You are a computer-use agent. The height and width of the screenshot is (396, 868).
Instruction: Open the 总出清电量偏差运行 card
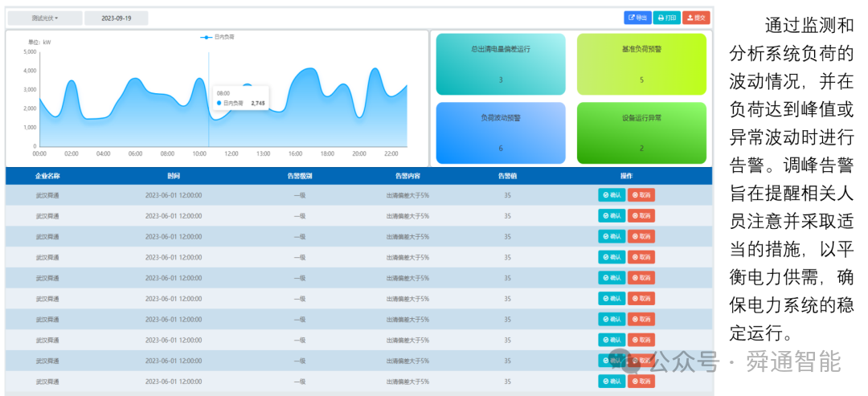(x=501, y=64)
